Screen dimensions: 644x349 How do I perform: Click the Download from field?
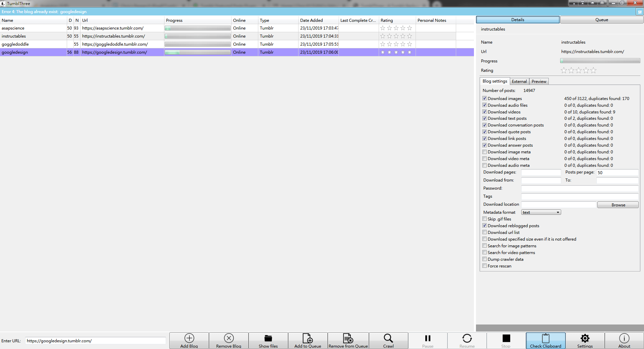[541, 181]
